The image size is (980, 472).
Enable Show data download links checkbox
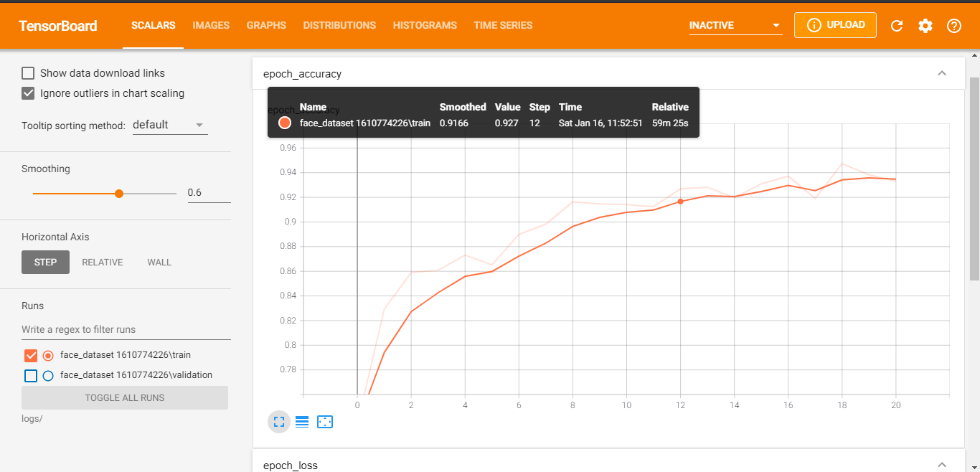[x=28, y=73]
